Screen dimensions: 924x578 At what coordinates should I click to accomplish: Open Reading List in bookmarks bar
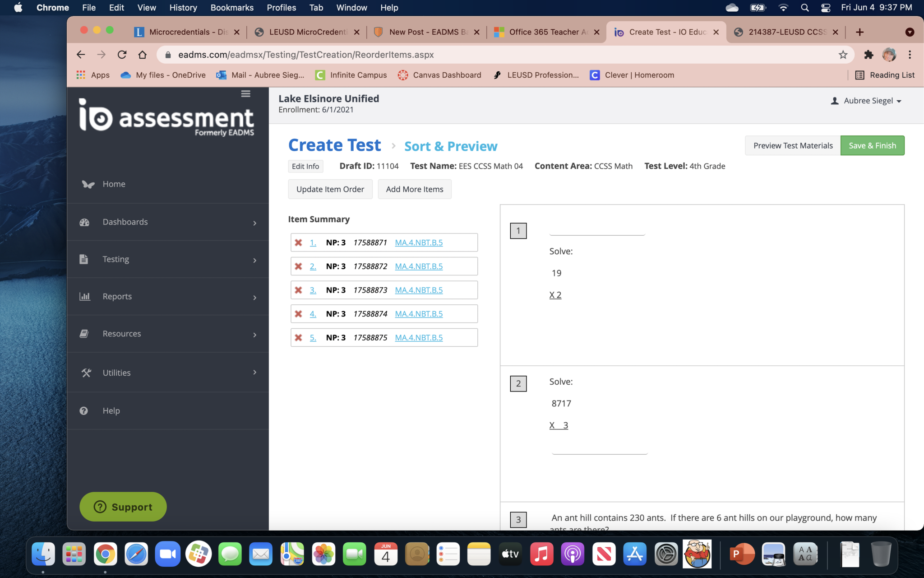point(885,75)
